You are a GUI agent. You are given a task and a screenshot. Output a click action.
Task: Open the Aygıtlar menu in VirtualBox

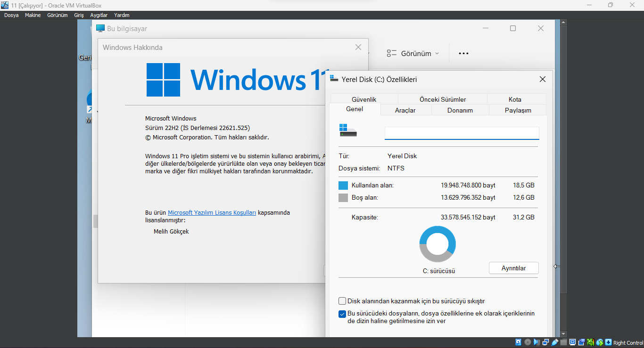[x=99, y=15]
